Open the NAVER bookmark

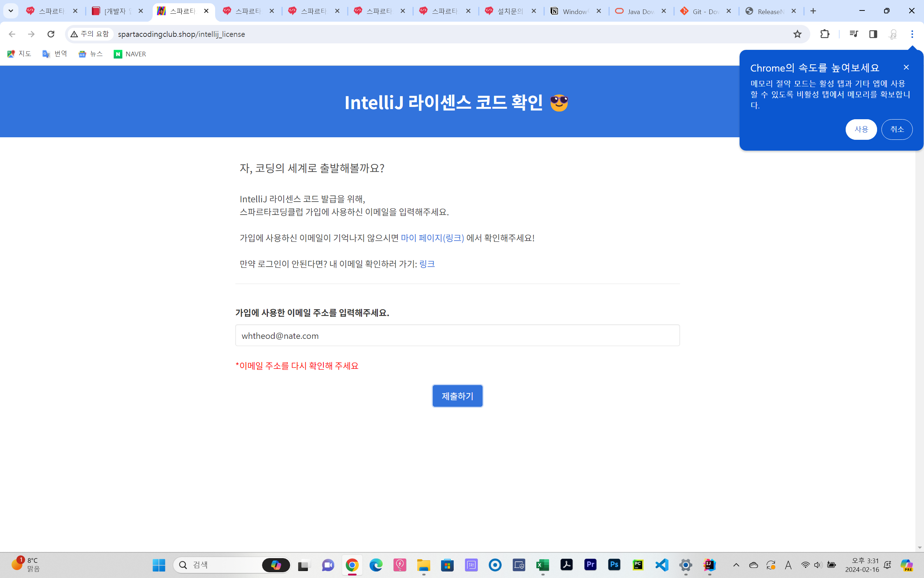[130, 54]
